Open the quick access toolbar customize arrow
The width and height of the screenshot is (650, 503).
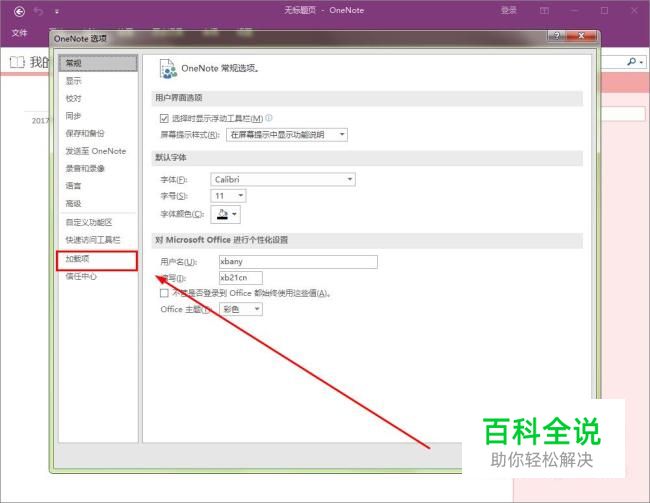tap(57, 12)
